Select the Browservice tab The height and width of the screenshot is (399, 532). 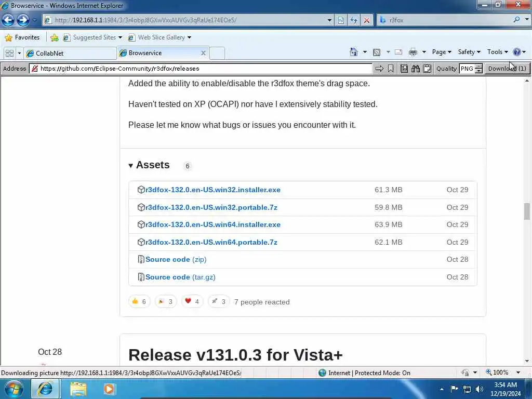[x=159, y=53]
